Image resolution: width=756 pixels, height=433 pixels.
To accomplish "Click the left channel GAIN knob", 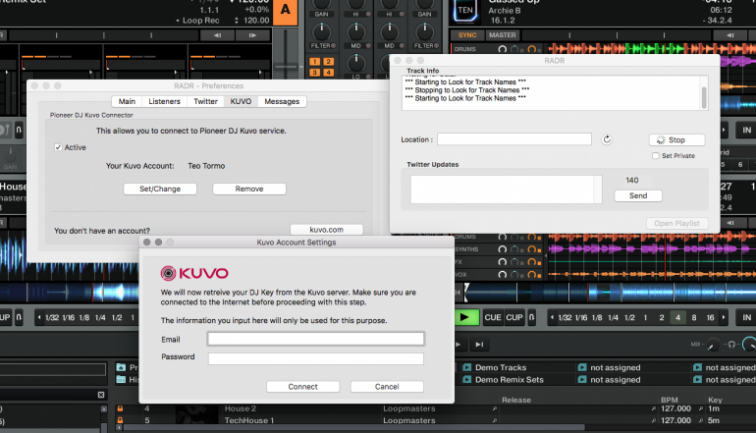I will [322, 4].
